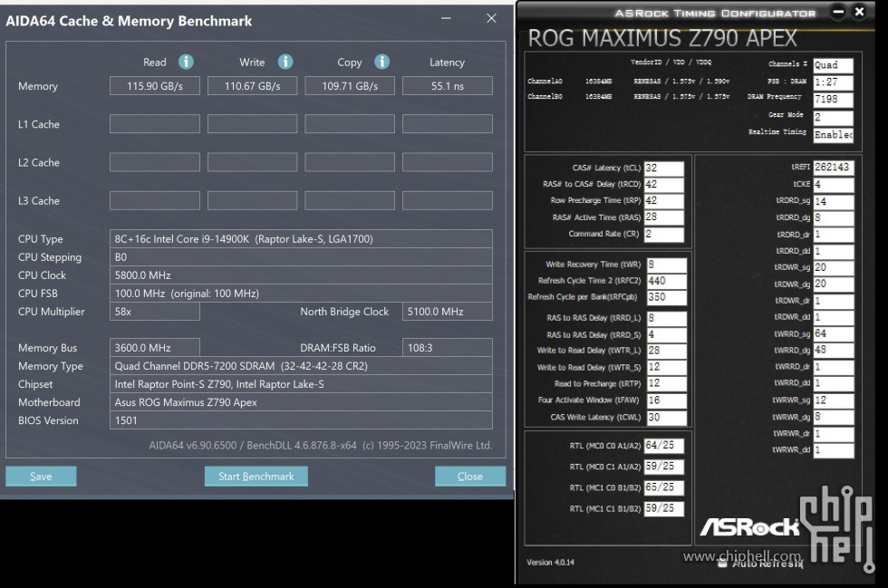Click the tWRWR_dd field
This screenshot has height=588, width=888.
pos(834,450)
